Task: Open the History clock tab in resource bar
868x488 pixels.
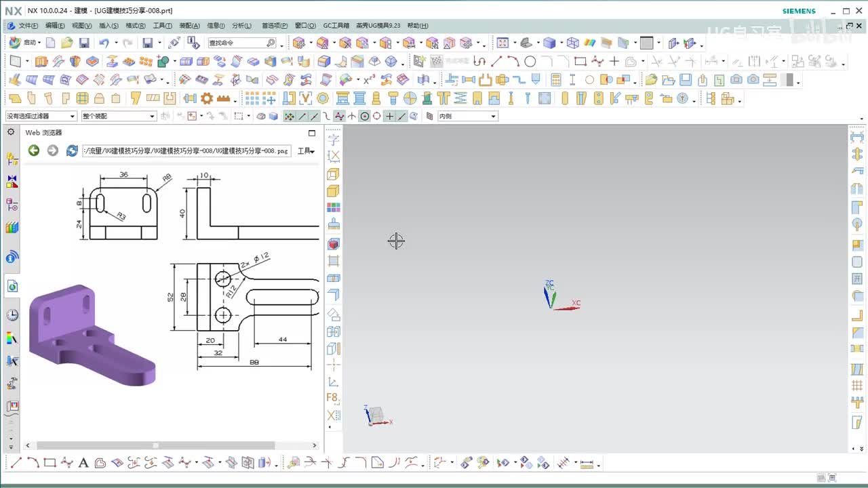Action: click(12, 315)
